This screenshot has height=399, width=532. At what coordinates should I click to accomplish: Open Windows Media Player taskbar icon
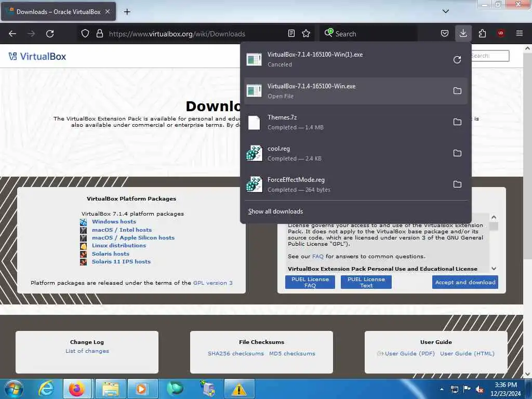[142, 389]
